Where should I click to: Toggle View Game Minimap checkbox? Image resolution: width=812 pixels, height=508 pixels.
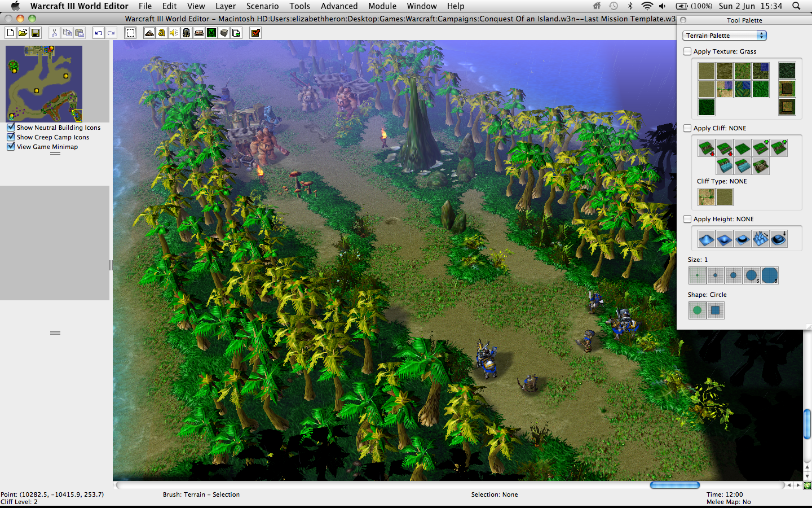[x=11, y=147]
